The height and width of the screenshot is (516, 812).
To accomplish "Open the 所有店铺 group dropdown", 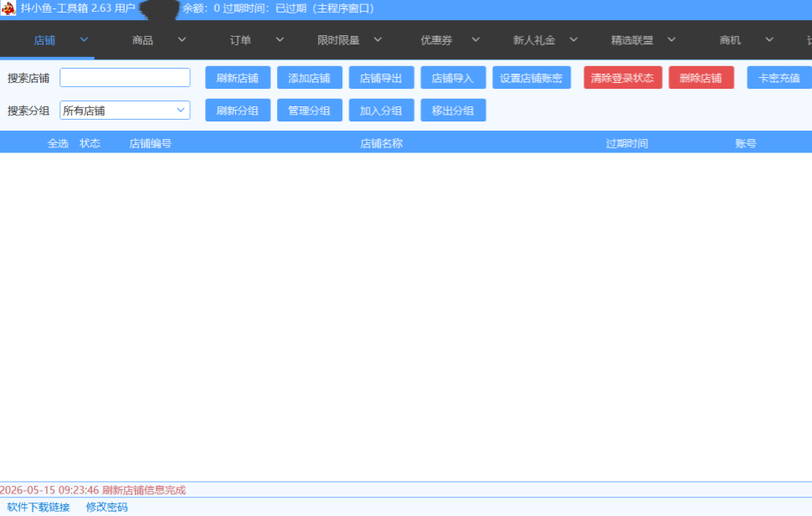I will point(125,111).
